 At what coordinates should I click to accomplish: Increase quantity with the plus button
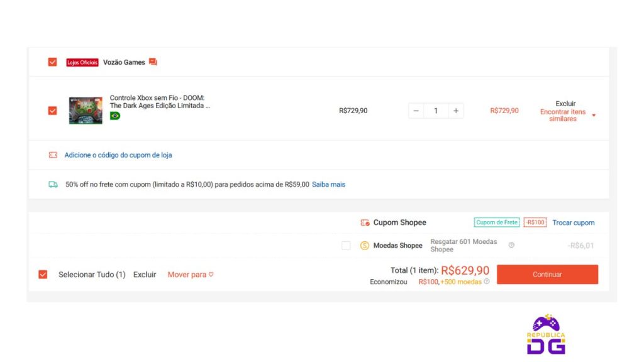click(x=456, y=111)
